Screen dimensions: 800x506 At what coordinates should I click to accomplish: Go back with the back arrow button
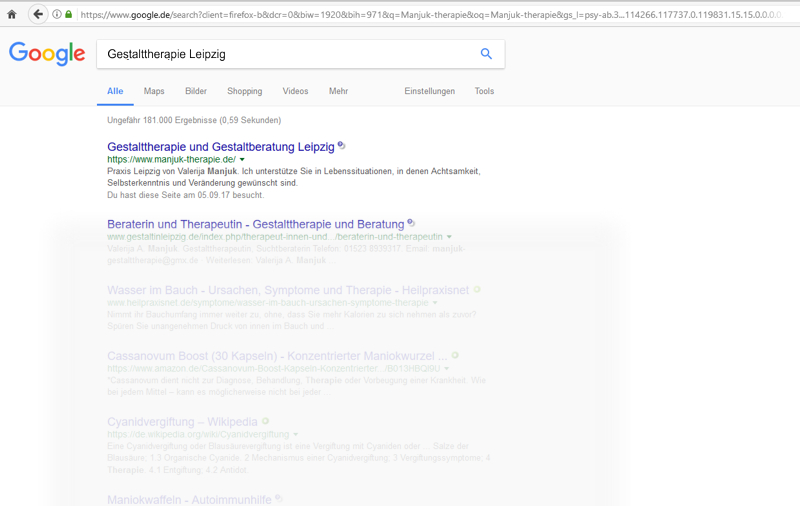[x=38, y=14]
